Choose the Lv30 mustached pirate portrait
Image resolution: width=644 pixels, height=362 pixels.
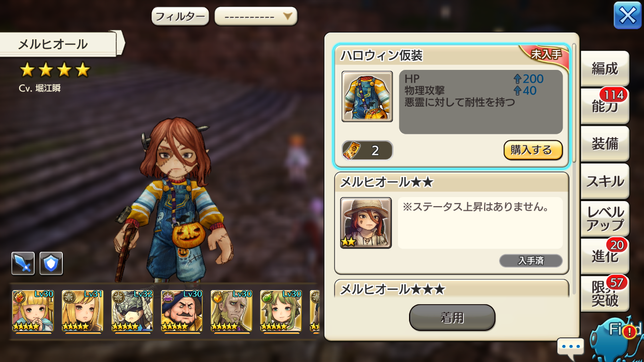pyautogui.click(x=182, y=311)
